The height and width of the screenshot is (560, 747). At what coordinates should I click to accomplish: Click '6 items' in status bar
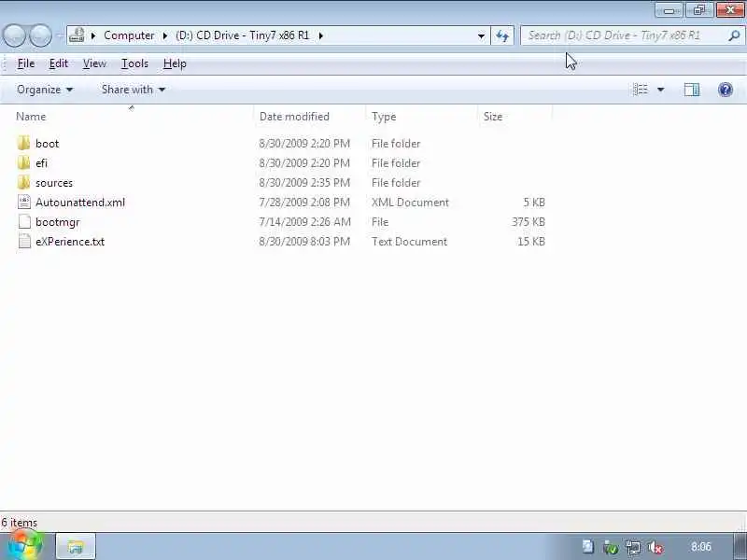click(19, 523)
